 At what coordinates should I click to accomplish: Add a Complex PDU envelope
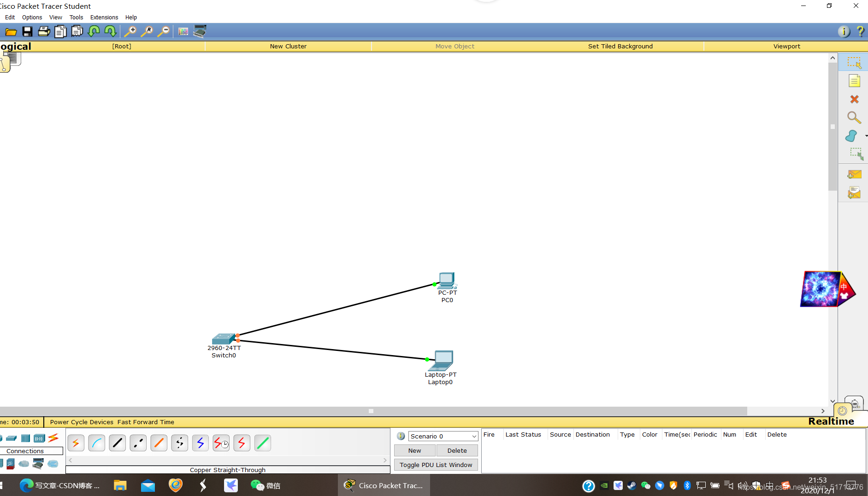(854, 193)
